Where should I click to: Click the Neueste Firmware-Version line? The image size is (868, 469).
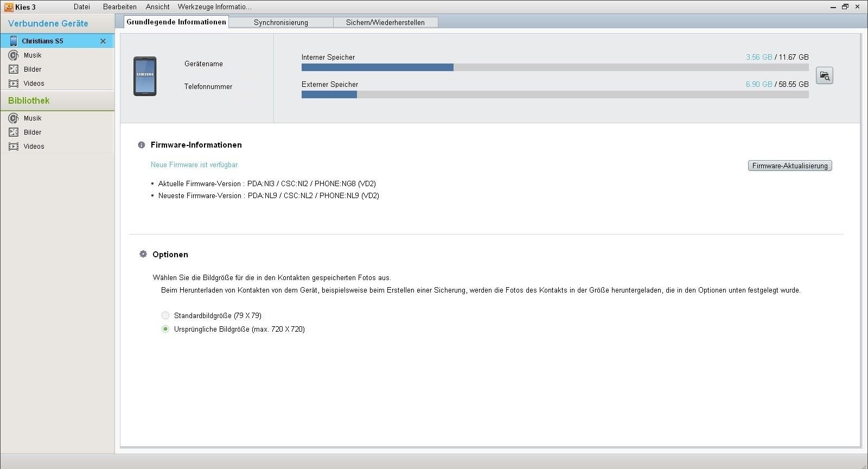(269, 195)
